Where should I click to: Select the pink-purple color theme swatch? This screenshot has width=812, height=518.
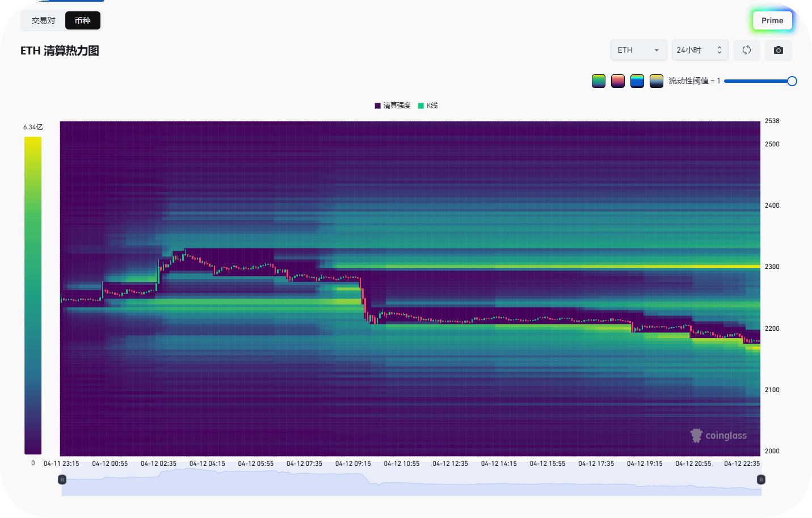click(618, 81)
